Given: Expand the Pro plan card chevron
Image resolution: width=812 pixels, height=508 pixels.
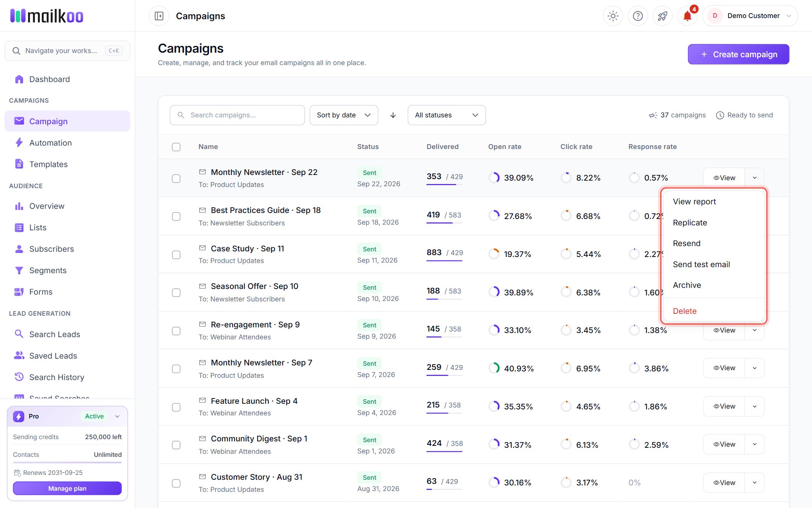Looking at the screenshot, I should [x=117, y=416].
